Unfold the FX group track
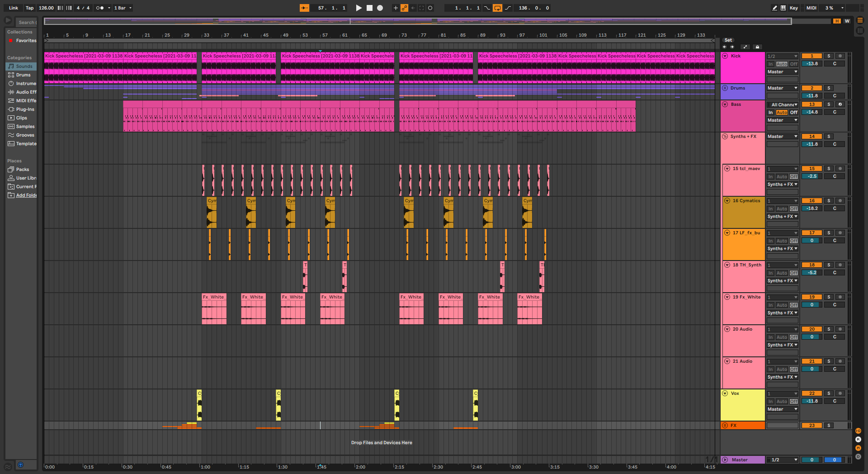The image size is (868, 474). [x=725, y=425]
